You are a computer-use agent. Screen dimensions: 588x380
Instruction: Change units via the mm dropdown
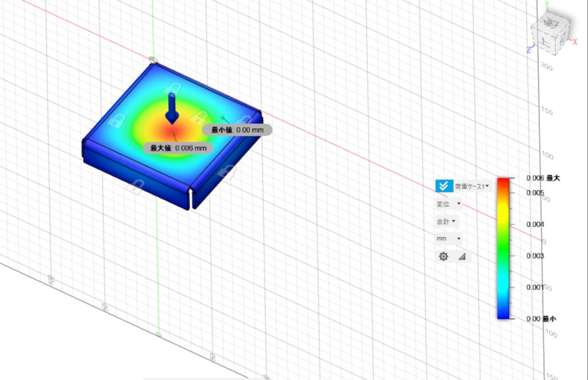[x=448, y=238]
